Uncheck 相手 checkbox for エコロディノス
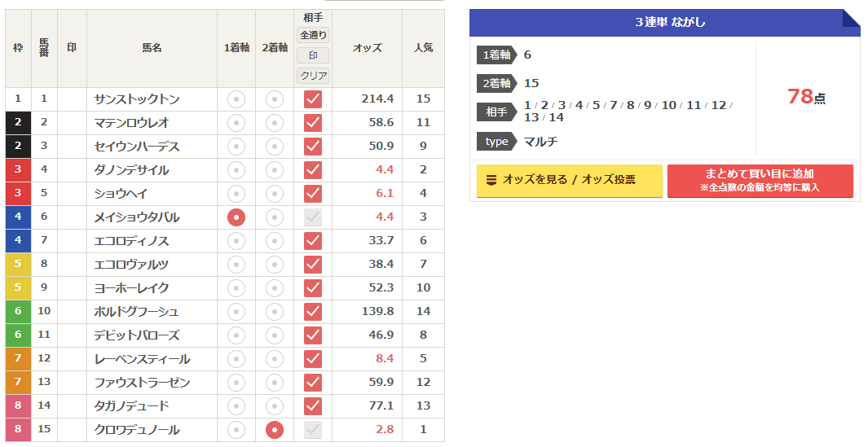 313,241
